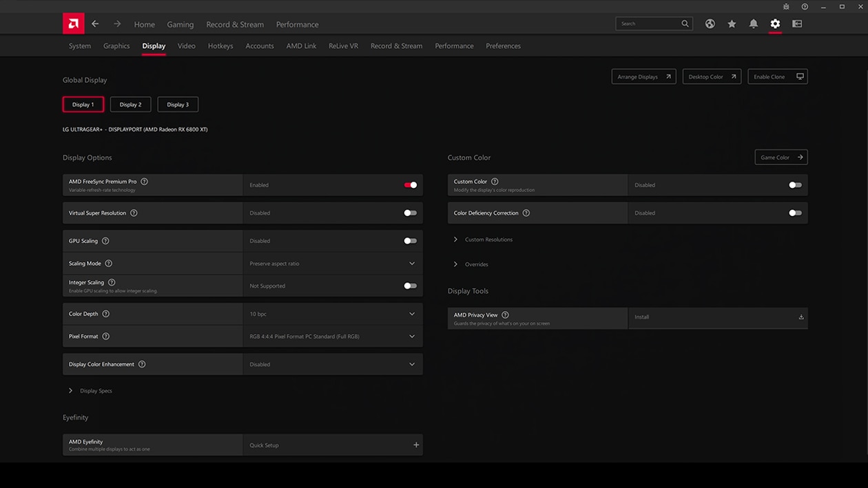Open the web browser globe icon
The width and height of the screenshot is (868, 488).
click(x=710, y=23)
